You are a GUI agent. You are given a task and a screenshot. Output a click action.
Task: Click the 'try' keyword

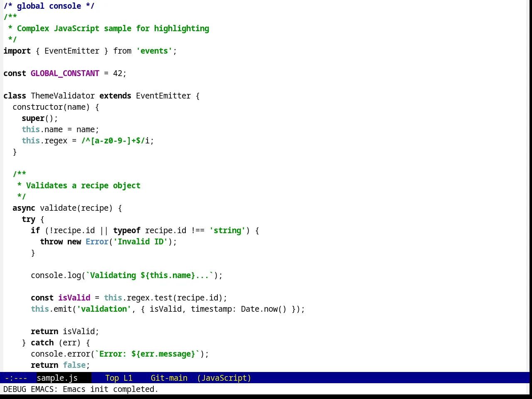[28, 219]
